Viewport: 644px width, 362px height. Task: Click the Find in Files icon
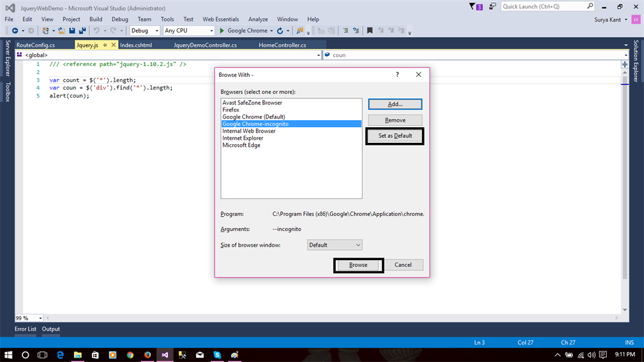(x=300, y=30)
